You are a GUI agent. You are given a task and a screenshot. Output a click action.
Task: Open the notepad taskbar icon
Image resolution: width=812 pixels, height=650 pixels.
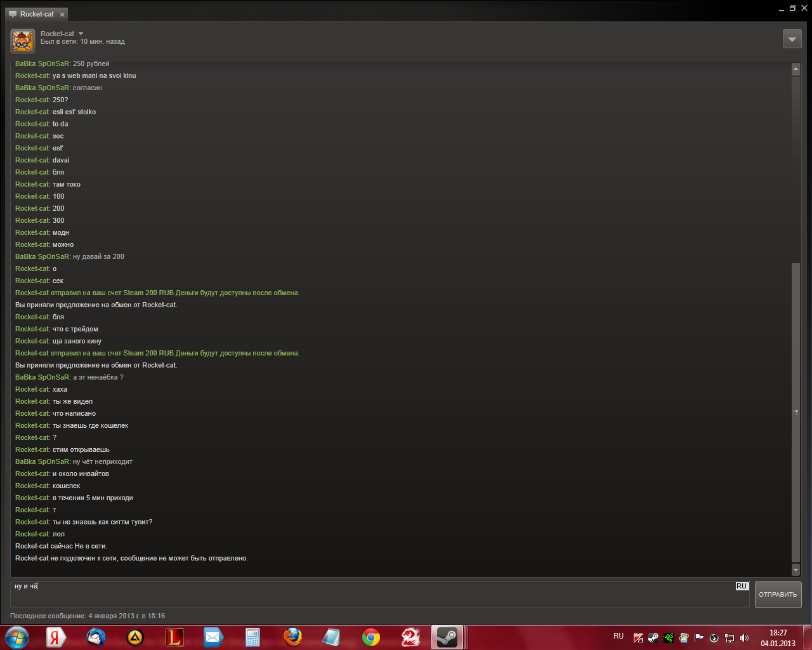point(332,637)
